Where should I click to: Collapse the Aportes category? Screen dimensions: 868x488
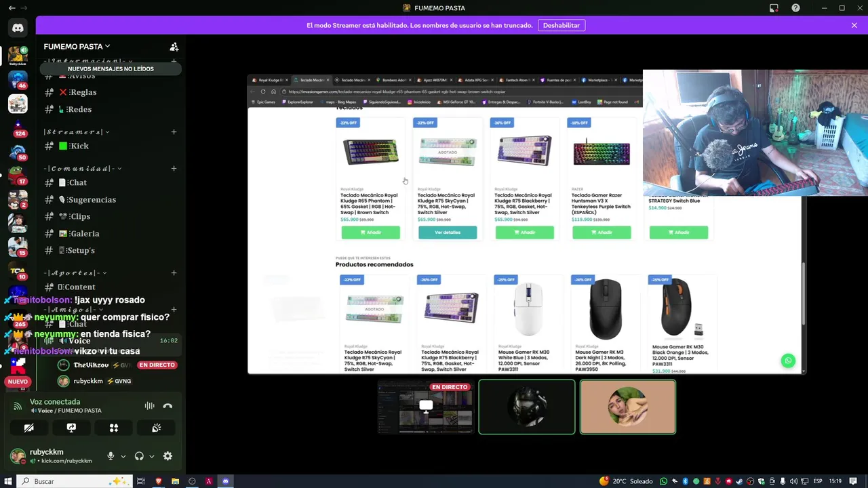pos(76,272)
